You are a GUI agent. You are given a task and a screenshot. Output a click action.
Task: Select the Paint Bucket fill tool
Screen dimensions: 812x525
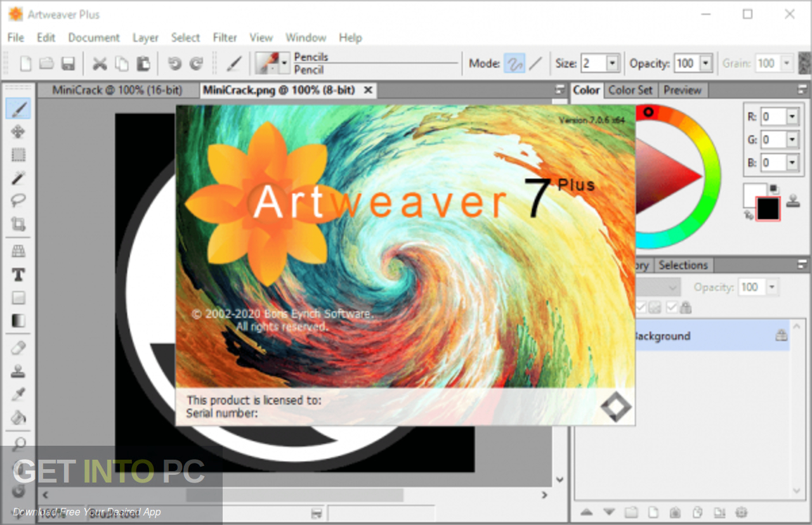tap(18, 417)
